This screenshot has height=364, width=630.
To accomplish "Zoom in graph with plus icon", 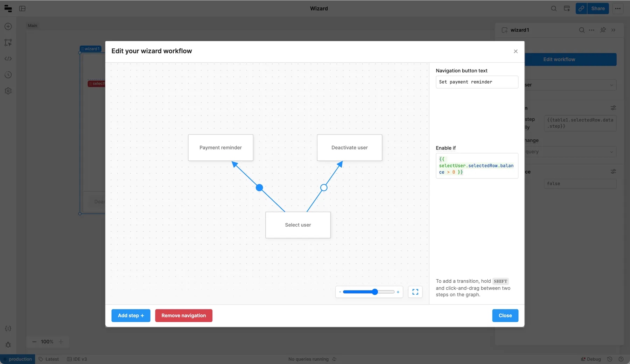I will pyautogui.click(x=398, y=292).
